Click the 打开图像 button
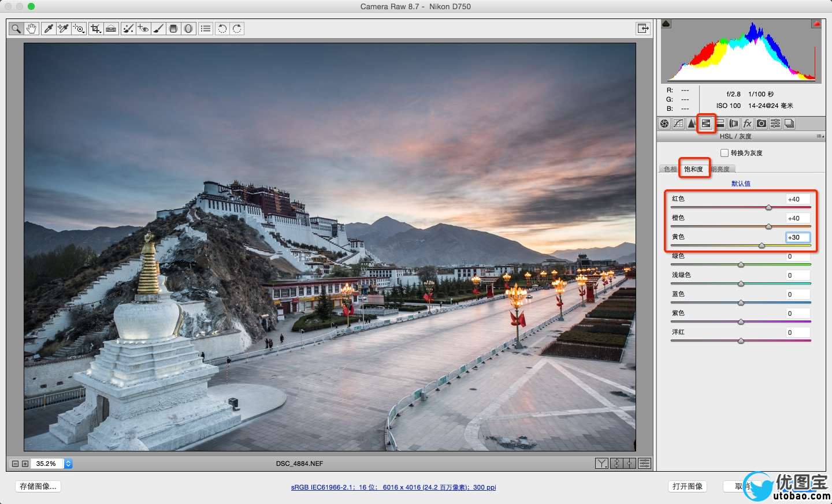This screenshot has height=504, width=832. coord(688,486)
